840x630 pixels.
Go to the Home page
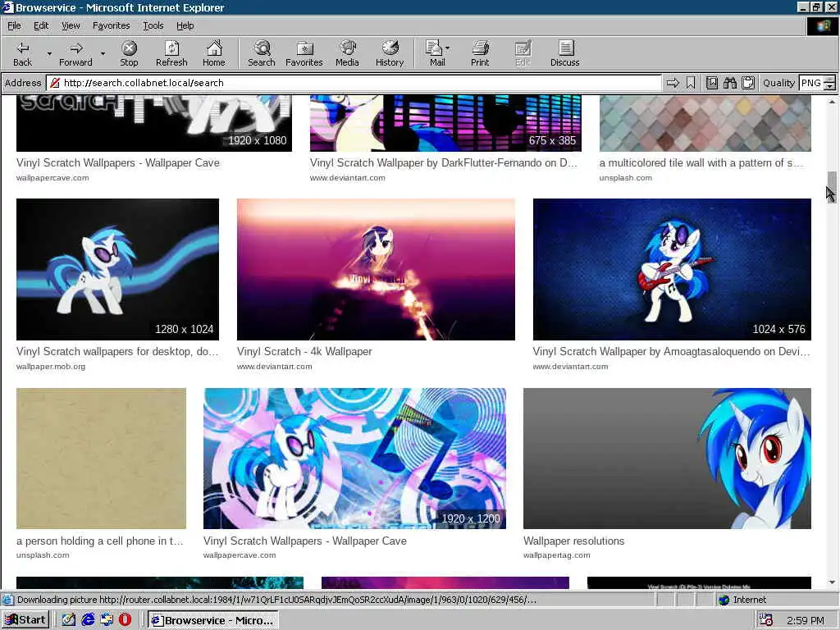tap(214, 53)
